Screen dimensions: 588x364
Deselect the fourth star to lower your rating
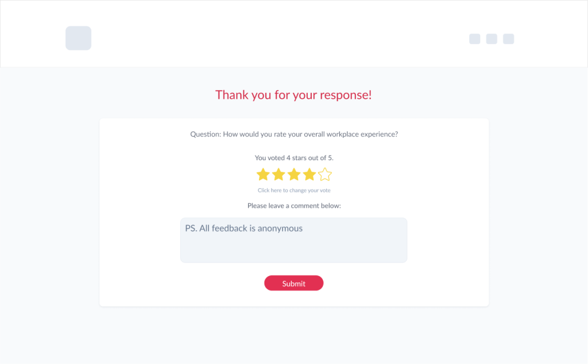point(310,173)
